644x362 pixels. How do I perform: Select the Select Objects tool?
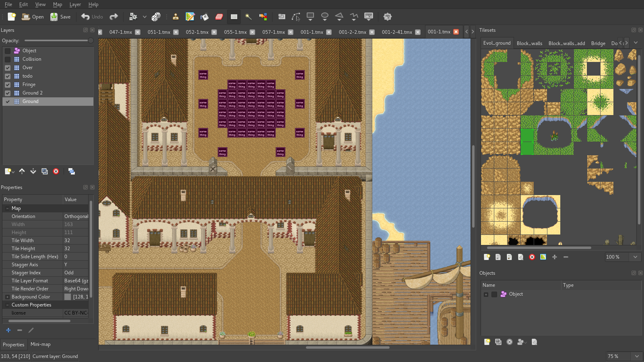282,16
